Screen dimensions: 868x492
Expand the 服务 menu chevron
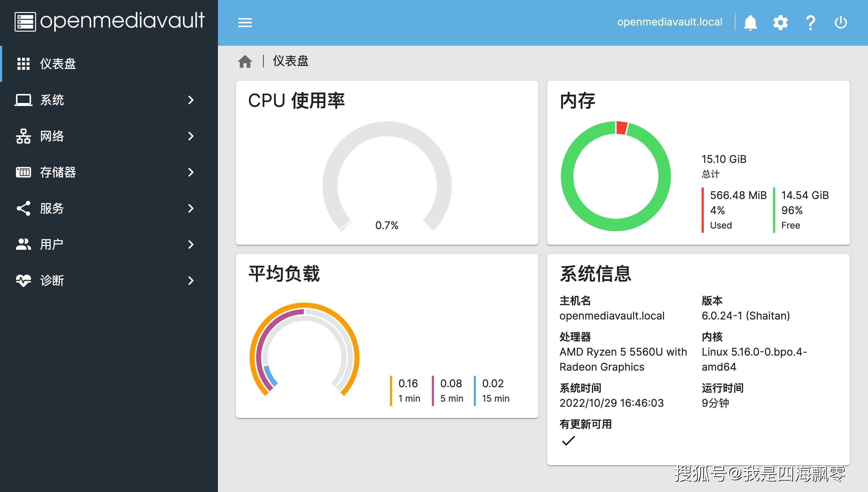(191, 208)
